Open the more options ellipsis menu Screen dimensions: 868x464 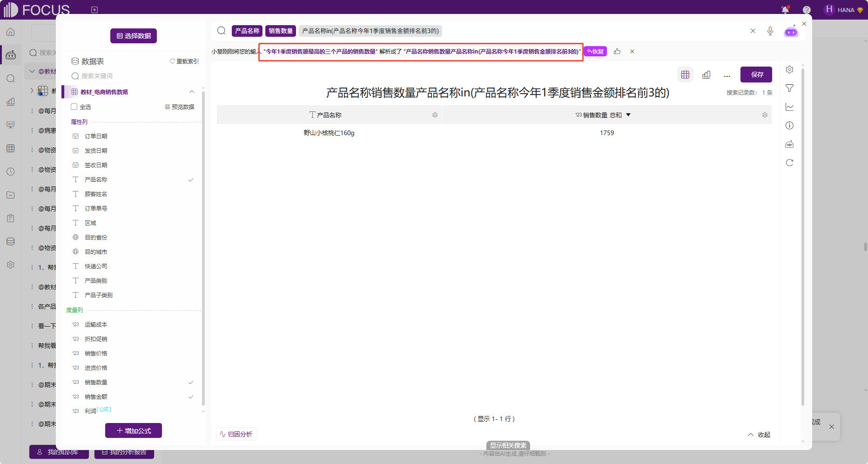pyautogui.click(x=727, y=75)
